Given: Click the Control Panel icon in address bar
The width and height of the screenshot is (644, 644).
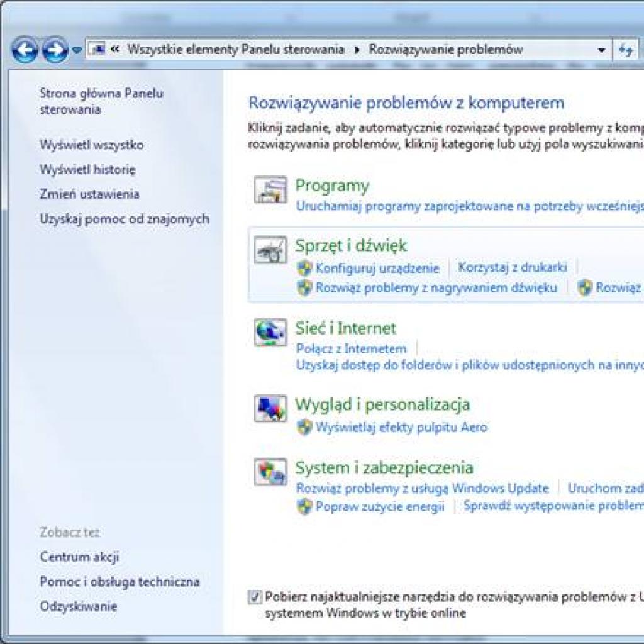Looking at the screenshot, I should 97,50.
